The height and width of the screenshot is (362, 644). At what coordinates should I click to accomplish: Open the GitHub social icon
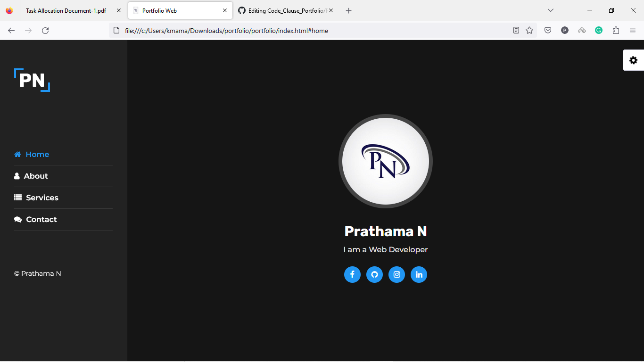coord(374,274)
